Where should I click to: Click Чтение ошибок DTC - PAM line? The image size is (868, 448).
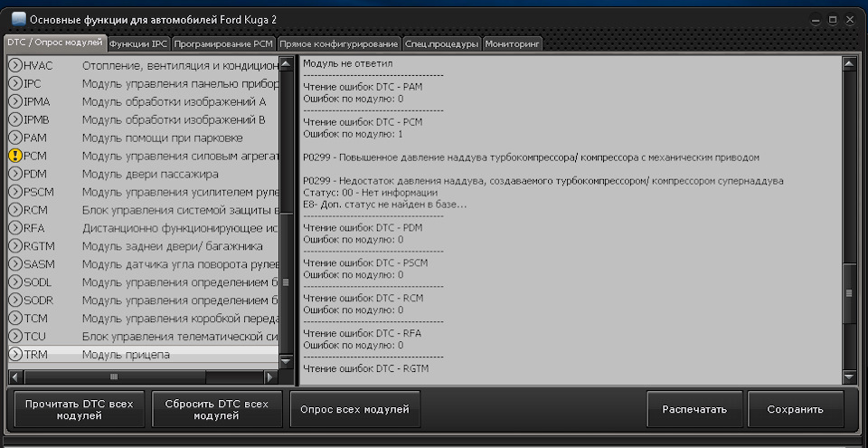click(363, 87)
